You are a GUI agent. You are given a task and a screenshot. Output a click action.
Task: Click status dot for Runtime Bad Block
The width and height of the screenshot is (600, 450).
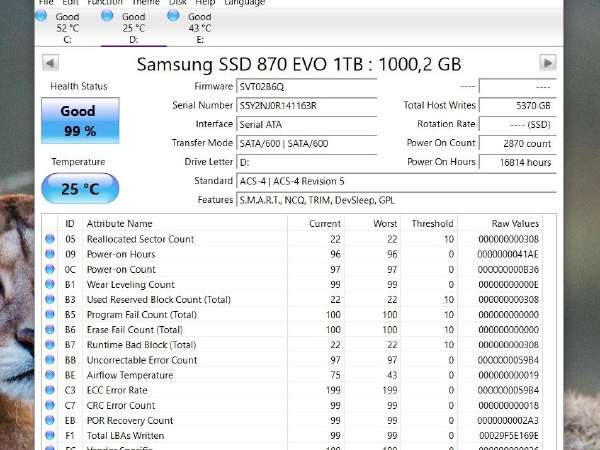click(x=50, y=344)
